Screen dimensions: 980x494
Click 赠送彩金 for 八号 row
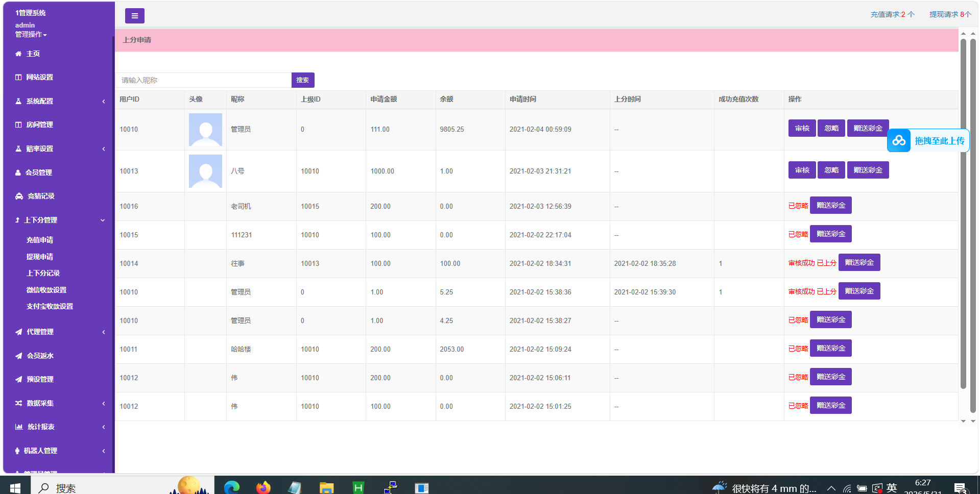pyautogui.click(x=868, y=170)
